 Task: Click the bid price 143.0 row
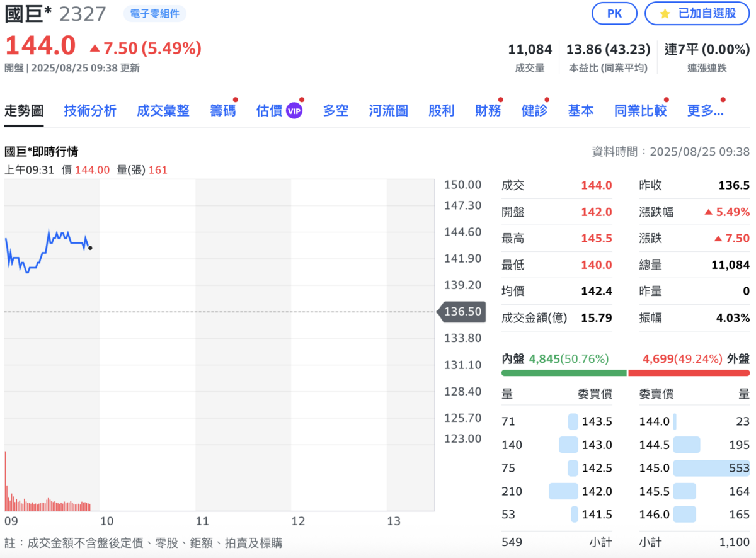[x=557, y=445]
